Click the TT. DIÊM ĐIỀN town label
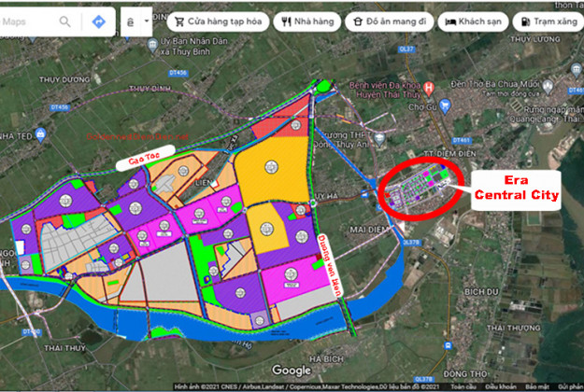The image size is (584, 392). (x=450, y=154)
